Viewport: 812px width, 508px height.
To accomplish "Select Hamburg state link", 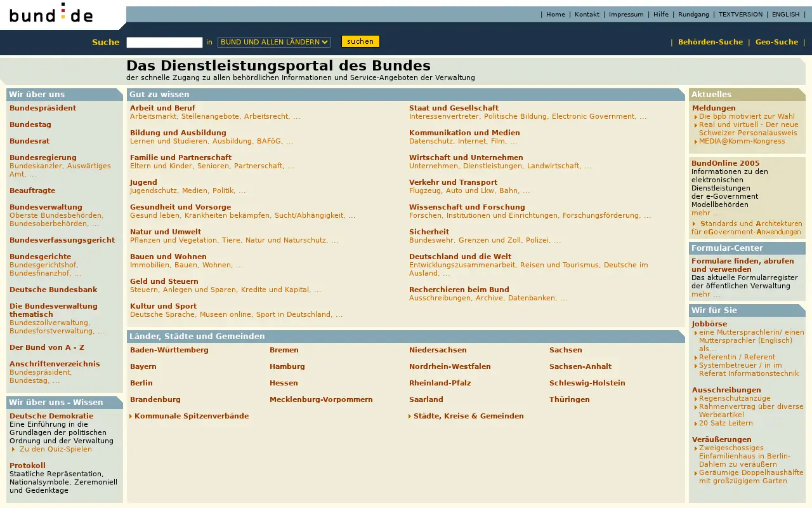I will [287, 367].
